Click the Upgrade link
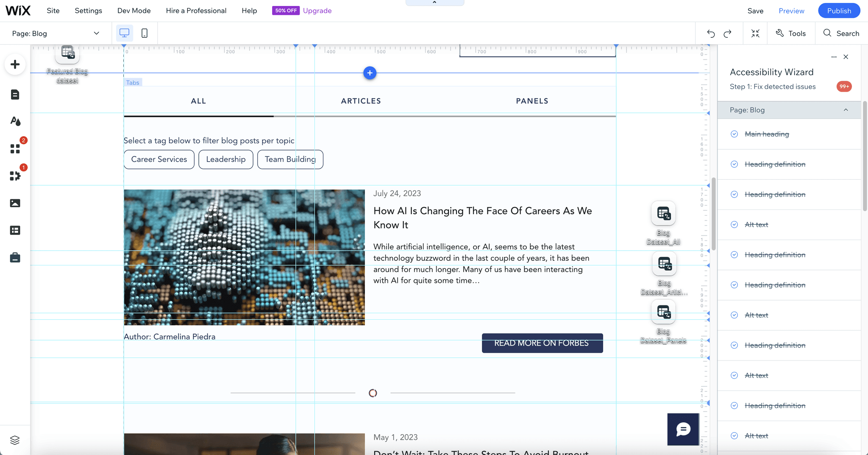 point(317,10)
